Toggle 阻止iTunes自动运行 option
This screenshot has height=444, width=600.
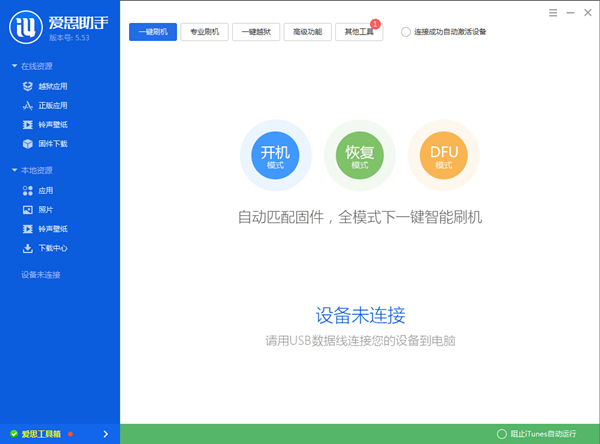coord(502,434)
